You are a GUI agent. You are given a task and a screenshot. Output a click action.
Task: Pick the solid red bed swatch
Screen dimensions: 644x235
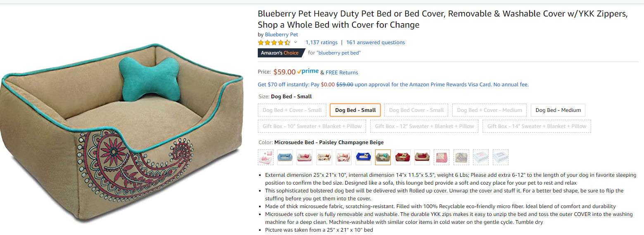click(403, 157)
